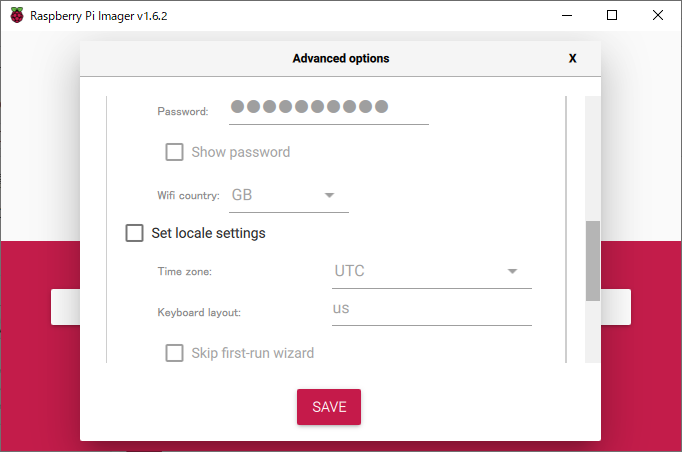682x452 pixels.
Task: Click the Keyboard layout text field
Action: pyautogui.click(x=430, y=309)
